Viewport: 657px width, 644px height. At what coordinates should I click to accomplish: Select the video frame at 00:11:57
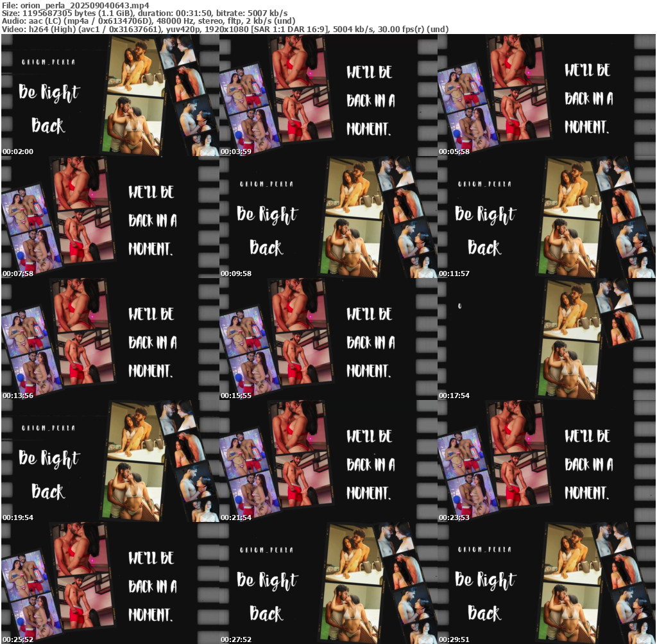pyautogui.click(x=547, y=217)
